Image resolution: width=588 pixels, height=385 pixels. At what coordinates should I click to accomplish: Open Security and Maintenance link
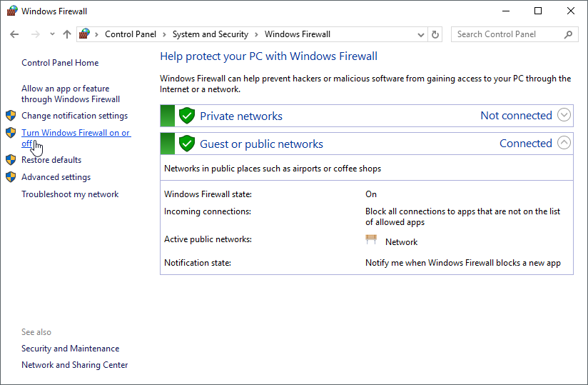70,349
